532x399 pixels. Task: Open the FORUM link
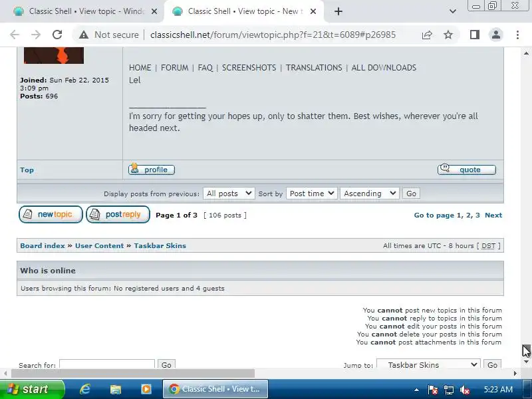coord(174,68)
